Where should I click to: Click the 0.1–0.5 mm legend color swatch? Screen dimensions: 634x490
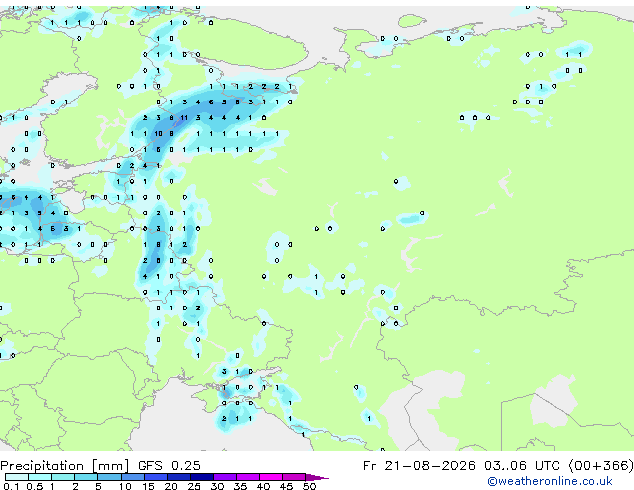(x=17, y=477)
